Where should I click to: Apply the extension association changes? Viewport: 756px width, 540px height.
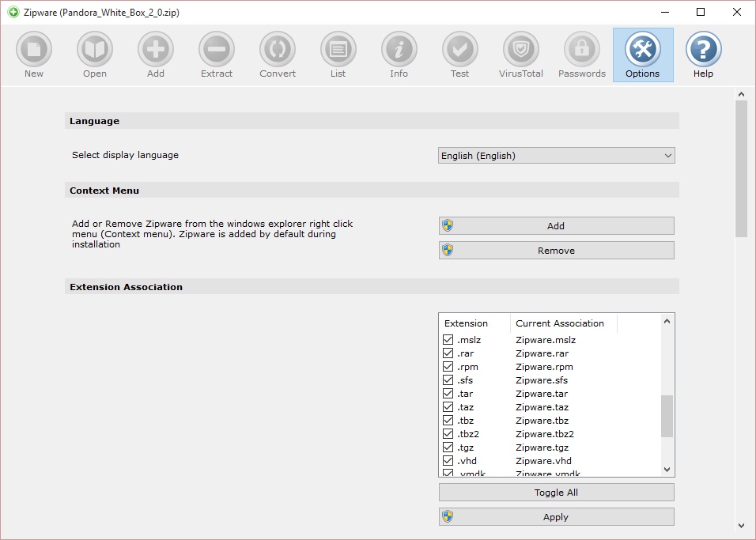pos(557,517)
